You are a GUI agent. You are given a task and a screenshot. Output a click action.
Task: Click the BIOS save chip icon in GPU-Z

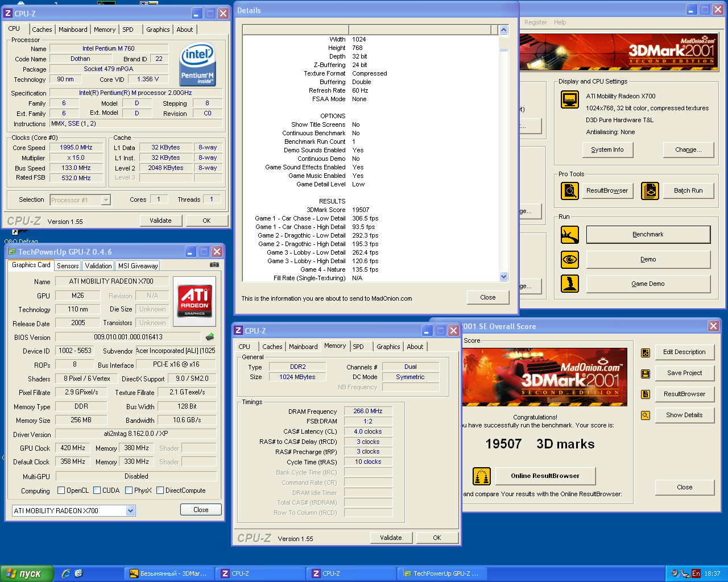(210, 337)
